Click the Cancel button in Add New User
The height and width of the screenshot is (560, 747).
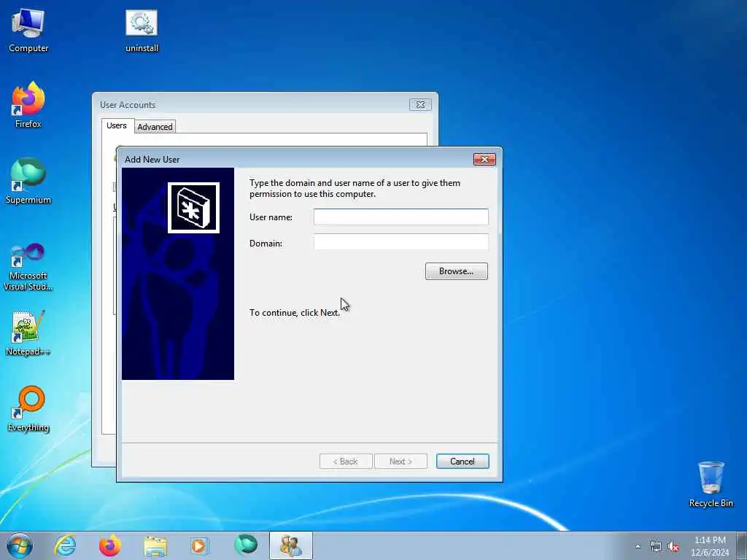point(462,461)
